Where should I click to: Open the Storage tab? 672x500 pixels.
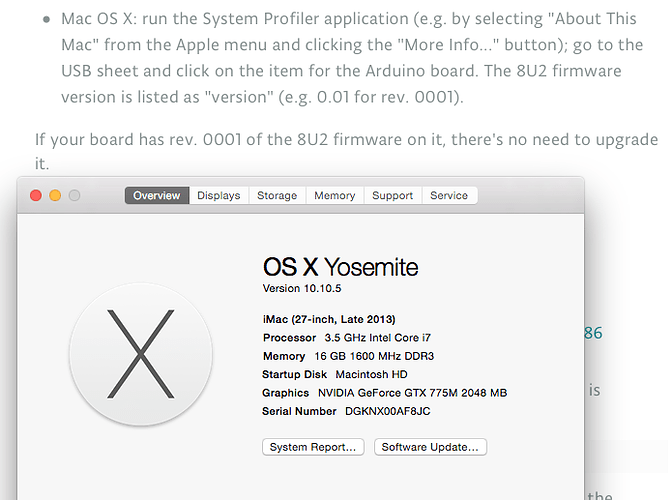pos(276,196)
